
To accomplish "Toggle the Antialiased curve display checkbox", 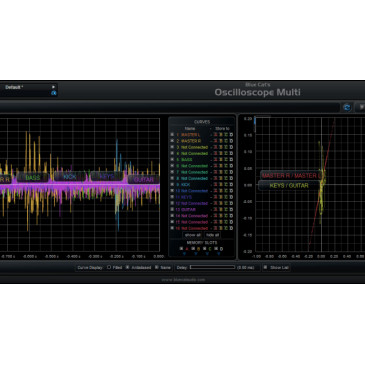I will click(127, 267).
